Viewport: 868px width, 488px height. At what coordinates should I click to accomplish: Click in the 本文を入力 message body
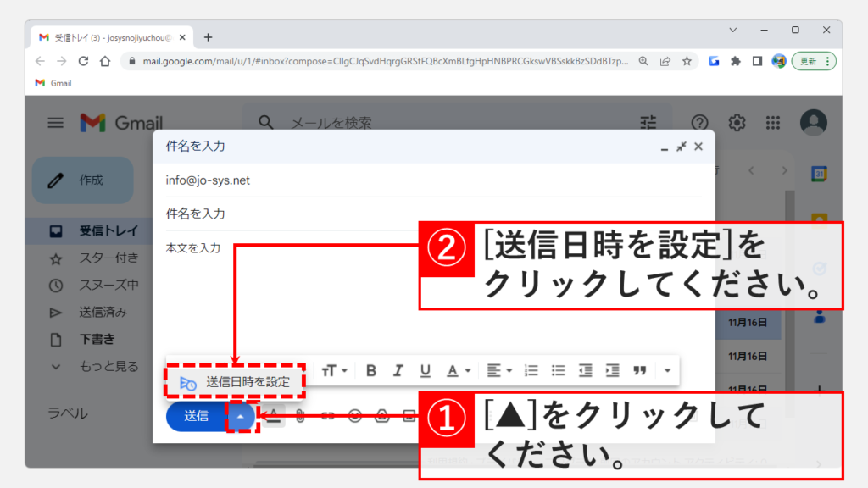tap(193, 248)
